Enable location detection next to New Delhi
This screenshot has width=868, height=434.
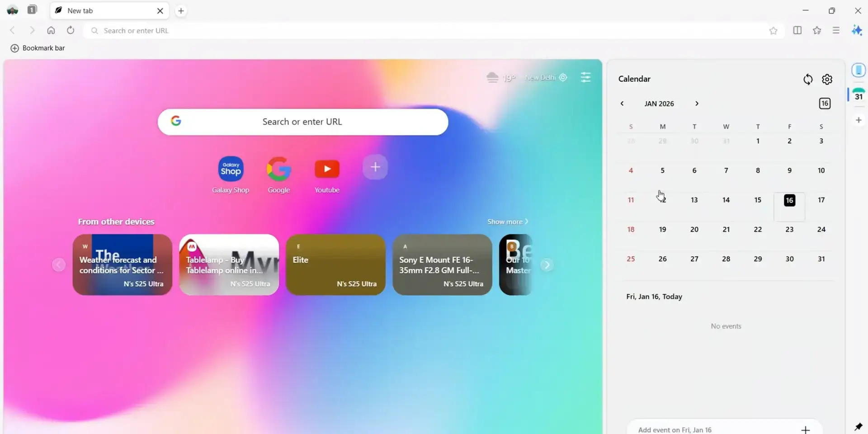pyautogui.click(x=563, y=77)
